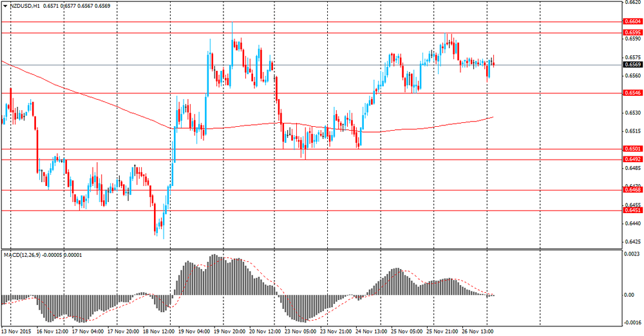This screenshot has width=644, height=336.
Task: Select the 0.6546 horizontal level label
Action: click(x=632, y=93)
